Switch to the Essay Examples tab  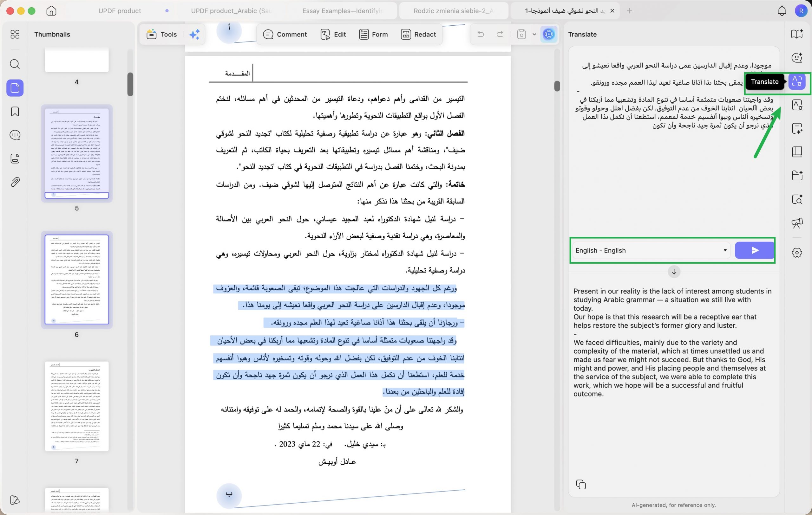pyautogui.click(x=342, y=11)
